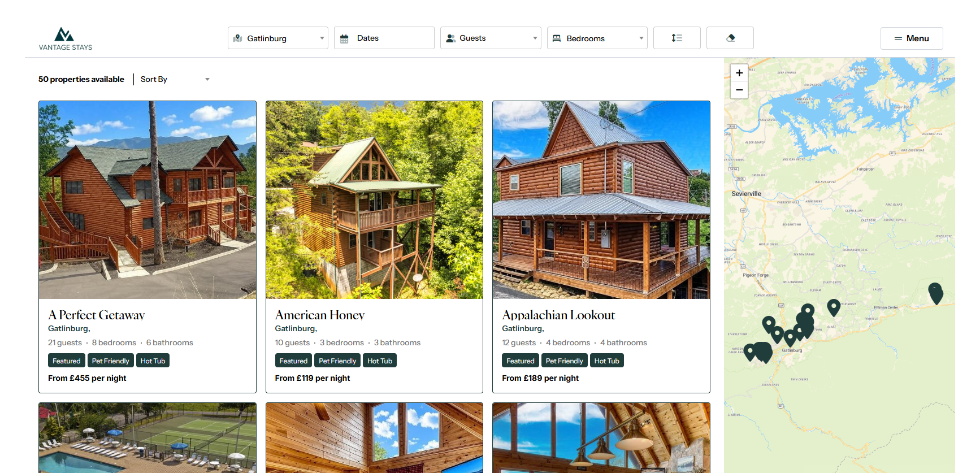Zoom out on the map
Screen dimensions: 980x473
pyautogui.click(x=739, y=90)
